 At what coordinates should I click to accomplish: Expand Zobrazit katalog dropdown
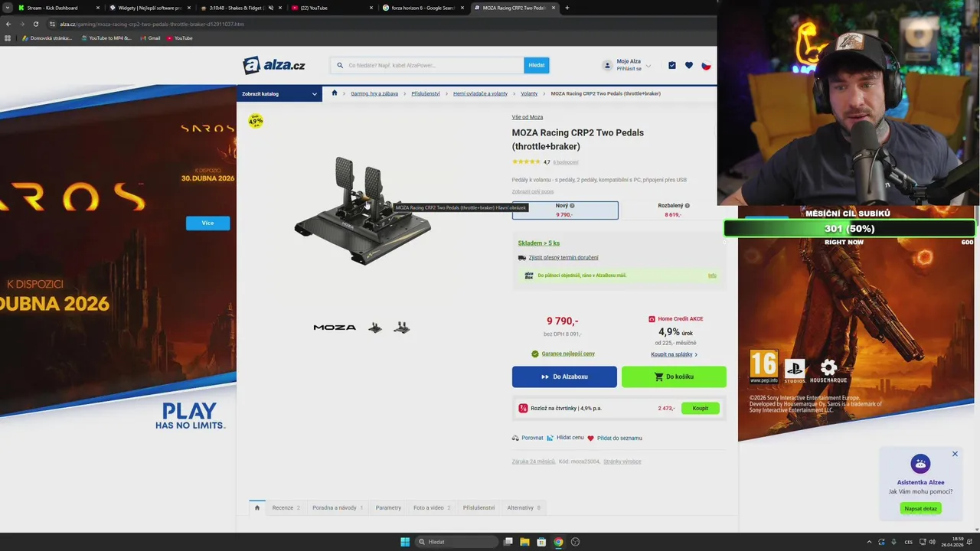279,93
